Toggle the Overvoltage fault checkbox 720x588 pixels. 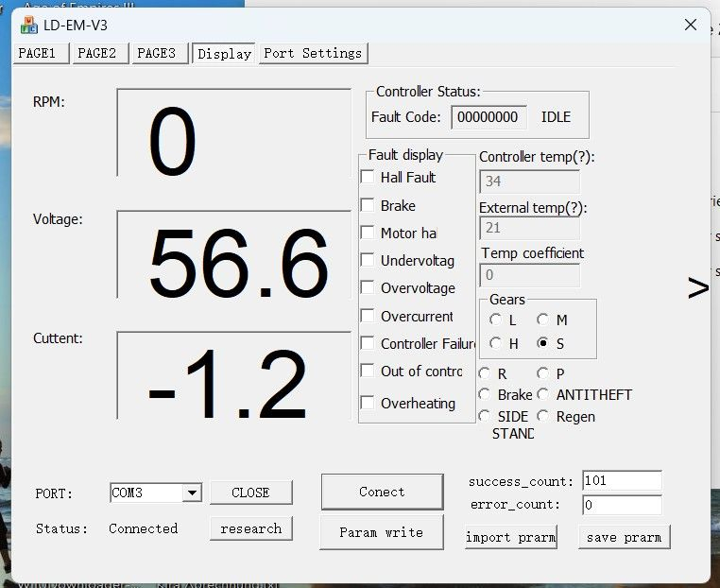tap(368, 288)
